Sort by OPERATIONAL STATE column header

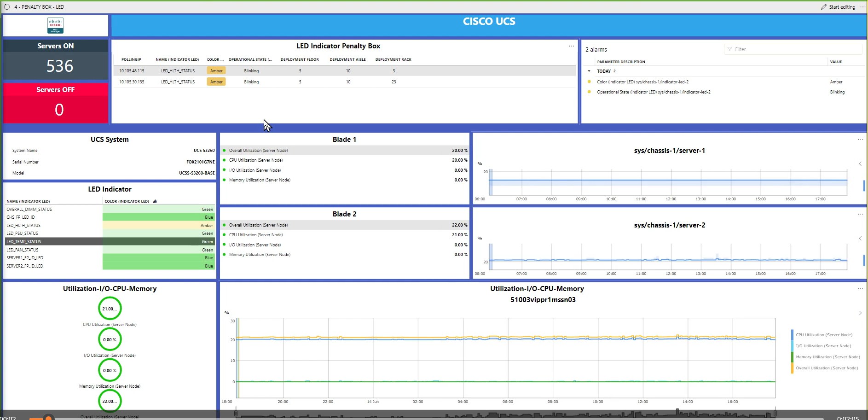click(250, 59)
